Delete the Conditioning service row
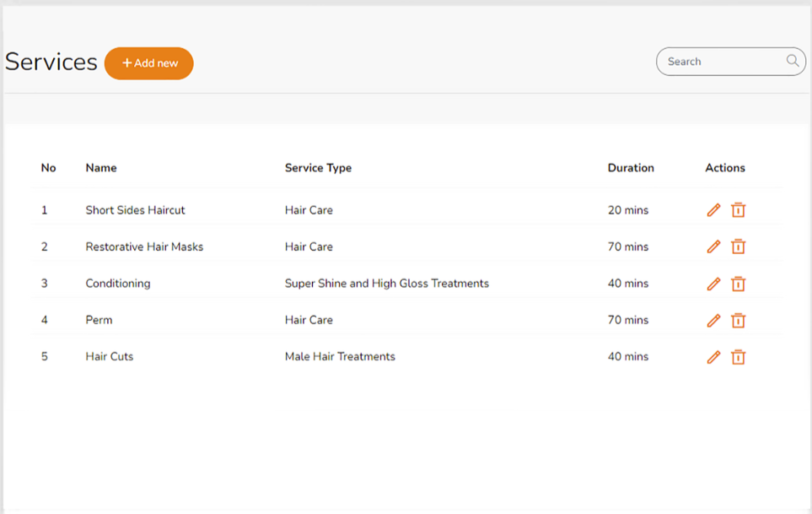The height and width of the screenshot is (514, 812). (738, 284)
